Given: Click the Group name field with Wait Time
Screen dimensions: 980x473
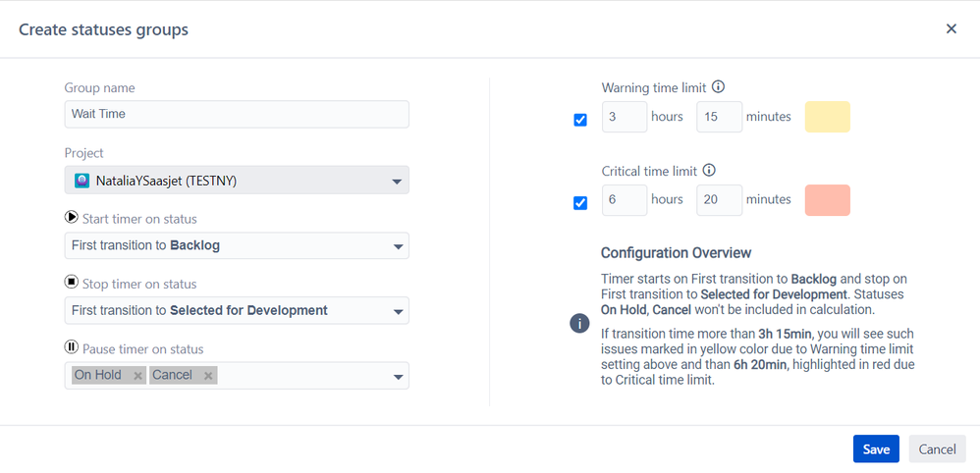Looking at the screenshot, I should pyautogui.click(x=237, y=115).
